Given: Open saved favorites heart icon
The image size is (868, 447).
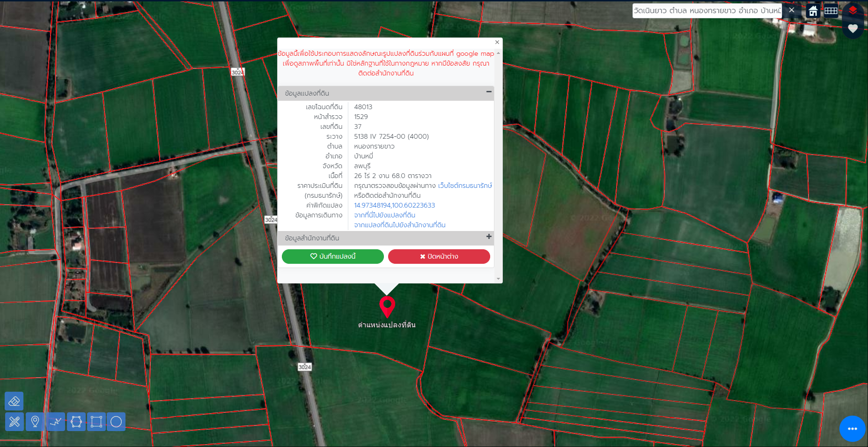Looking at the screenshot, I should [853, 29].
